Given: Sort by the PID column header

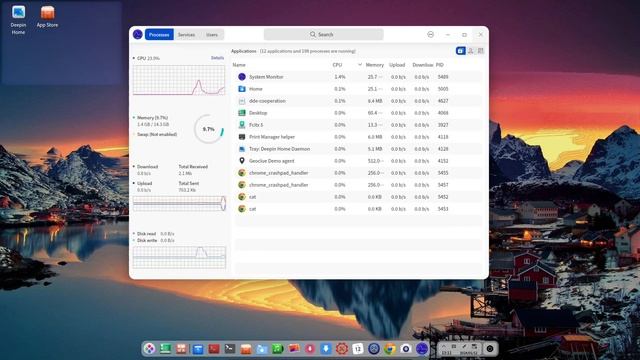Looking at the screenshot, I should 440,65.
